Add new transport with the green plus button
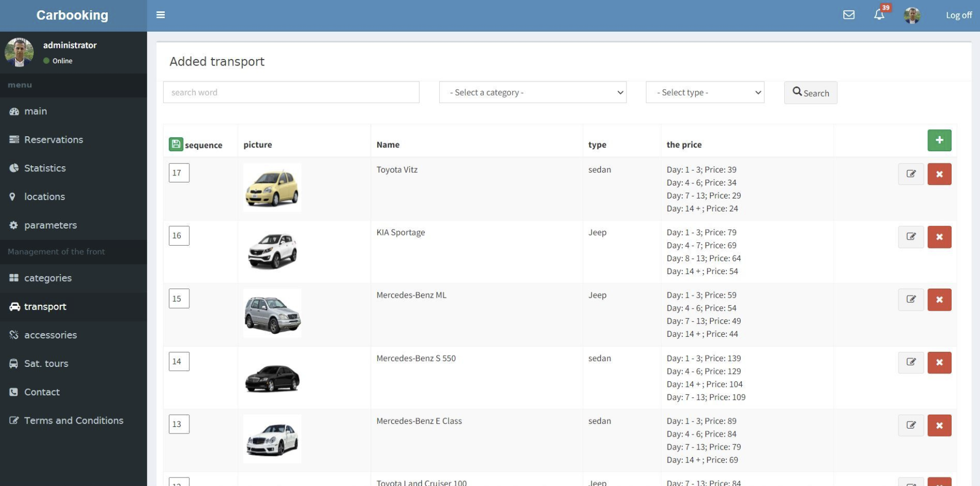This screenshot has height=486, width=980. pyautogui.click(x=939, y=140)
